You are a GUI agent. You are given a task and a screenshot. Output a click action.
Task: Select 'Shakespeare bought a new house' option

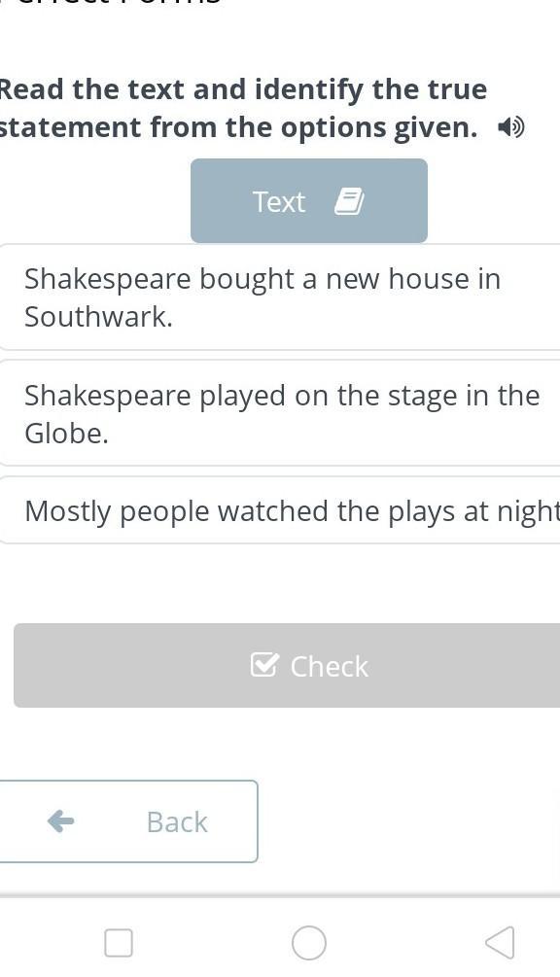coord(280,297)
